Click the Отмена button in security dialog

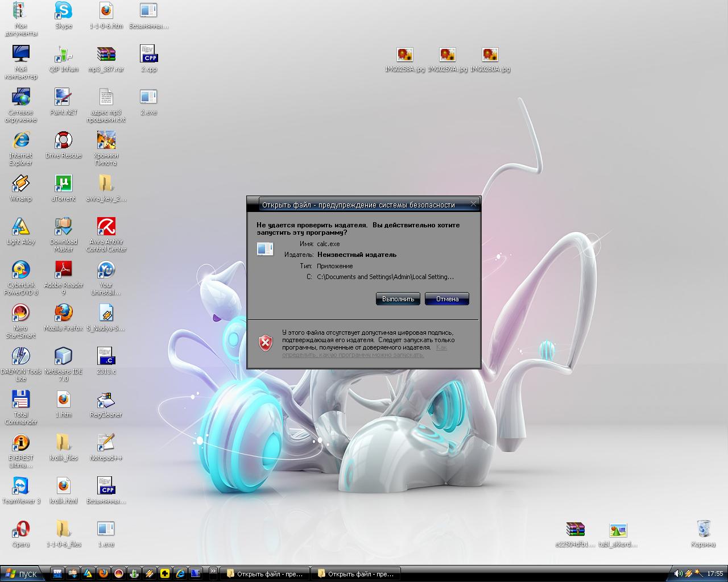(447, 299)
